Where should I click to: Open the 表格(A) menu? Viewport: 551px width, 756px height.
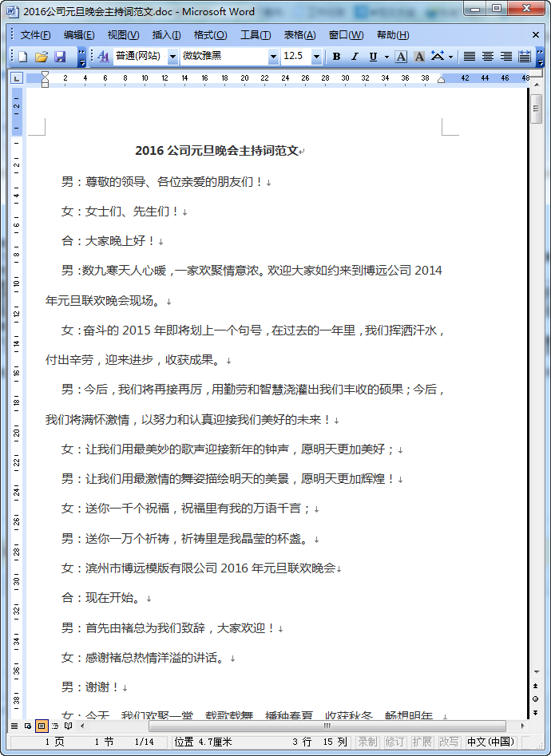299,34
